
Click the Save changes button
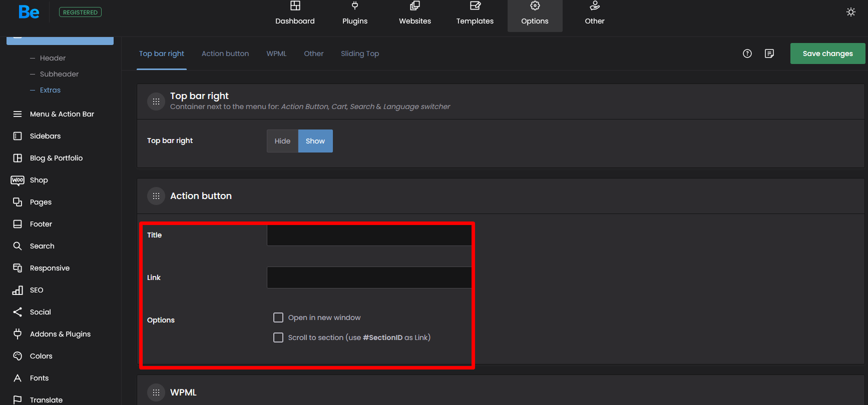point(827,53)
